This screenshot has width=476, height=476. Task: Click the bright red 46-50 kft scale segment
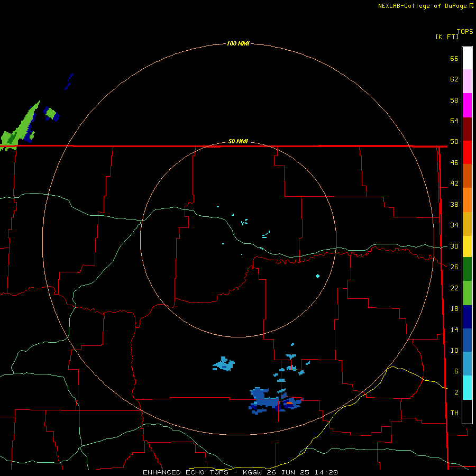[467, 152]
